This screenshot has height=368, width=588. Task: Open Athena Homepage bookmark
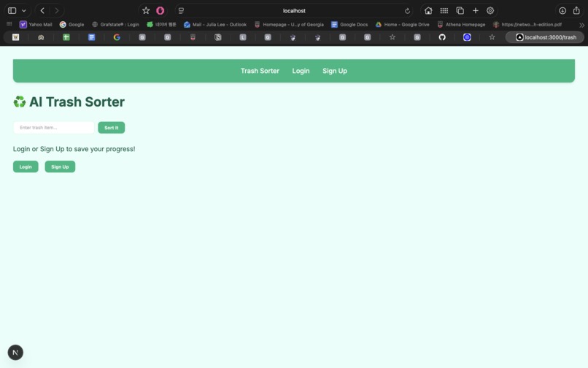461,24
